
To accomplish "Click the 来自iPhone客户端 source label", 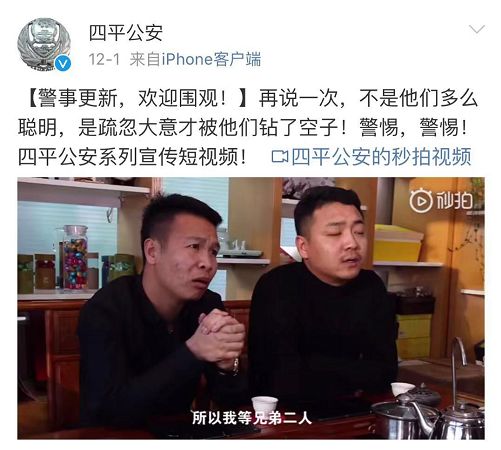I will coord(195,60).
